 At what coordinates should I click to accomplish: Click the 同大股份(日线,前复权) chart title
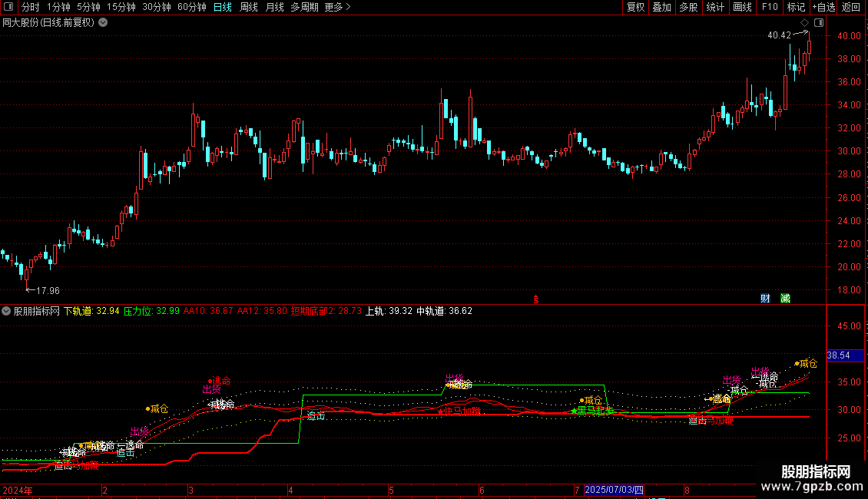(48, 23)
